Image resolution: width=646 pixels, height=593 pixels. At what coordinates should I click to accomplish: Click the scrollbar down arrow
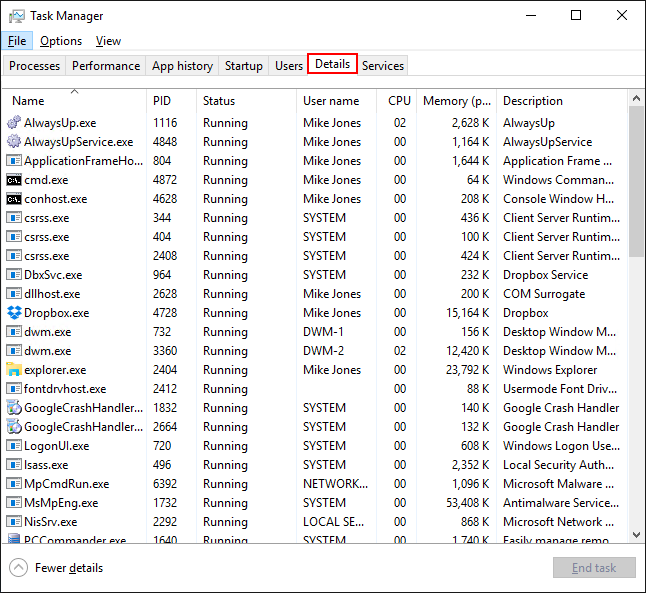[637, 535]
